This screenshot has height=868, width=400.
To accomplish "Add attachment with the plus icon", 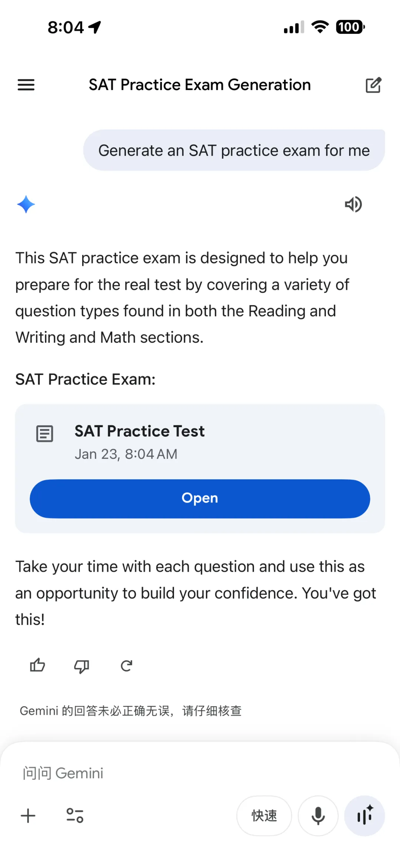I will [28, 816].
